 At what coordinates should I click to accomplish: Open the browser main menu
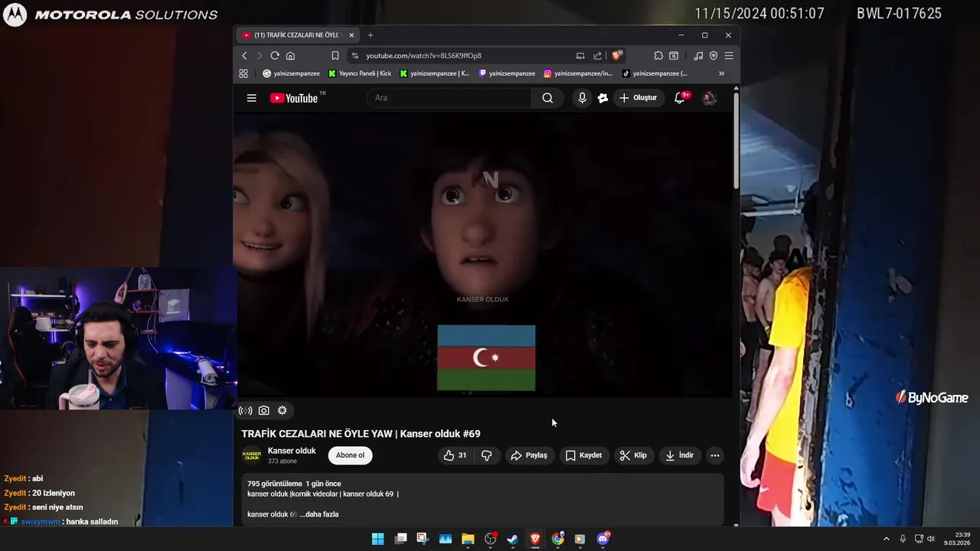point(729,56)
